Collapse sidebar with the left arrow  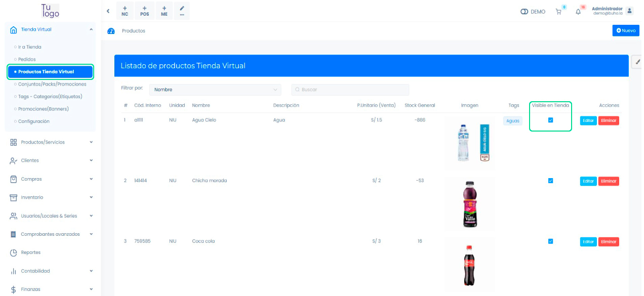click(x=108, y=11)
